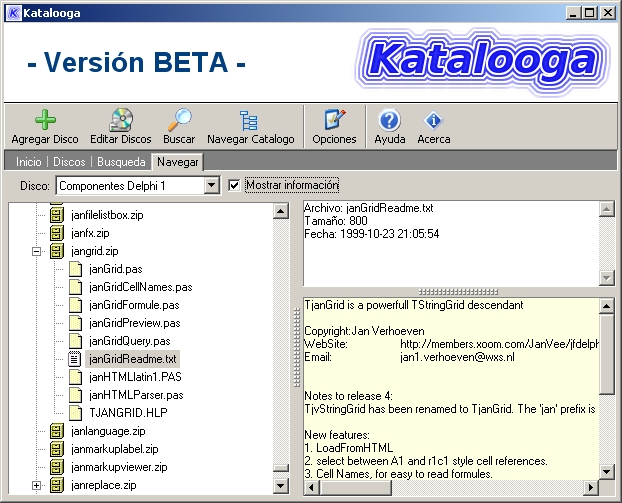Viewport: 622px width, 503px height.
Task: Click the janGridFormule.pas file icon
Action: click(75, 305)
